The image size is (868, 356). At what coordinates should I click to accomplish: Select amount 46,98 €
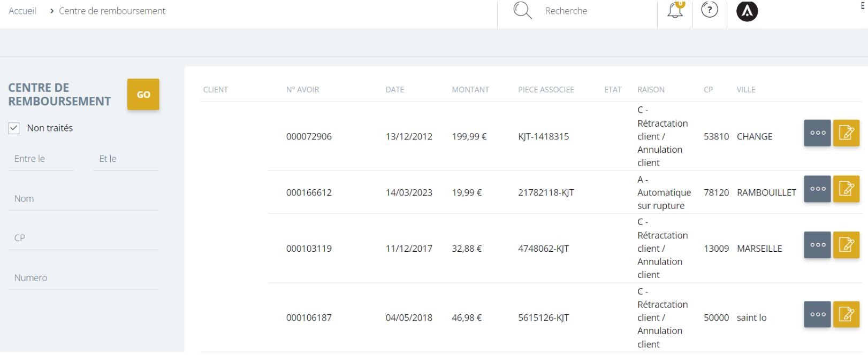coord(467,318)
